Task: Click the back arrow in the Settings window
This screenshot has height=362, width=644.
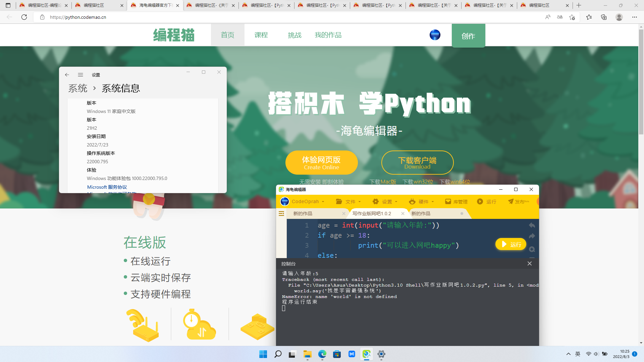Action: click(x=67, y=75)
